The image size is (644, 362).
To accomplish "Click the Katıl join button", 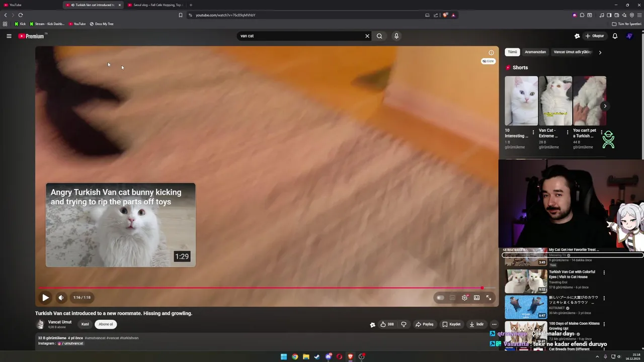I will (x=85, y=324).
